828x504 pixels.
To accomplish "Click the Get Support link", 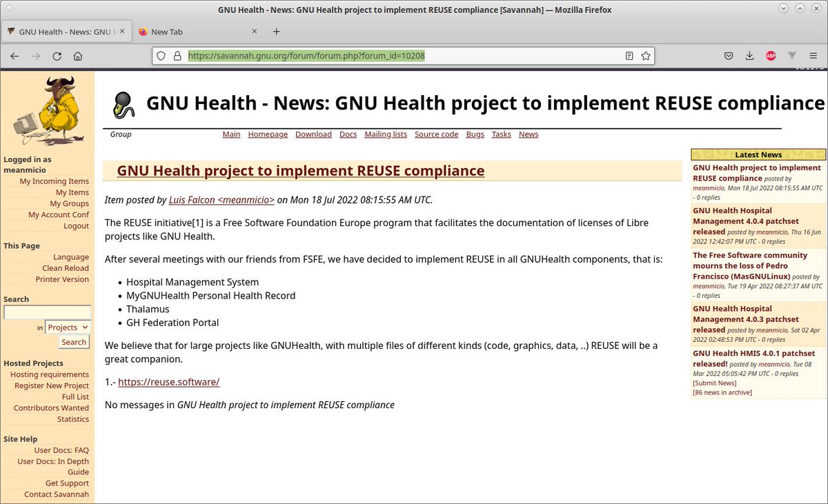I will pyautogui.click(x=67, y=483).
